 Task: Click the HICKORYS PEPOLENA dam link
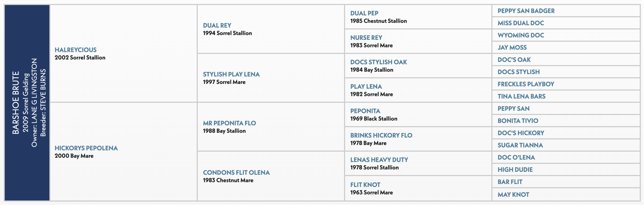pyautogui.click(x=86, y=148)
